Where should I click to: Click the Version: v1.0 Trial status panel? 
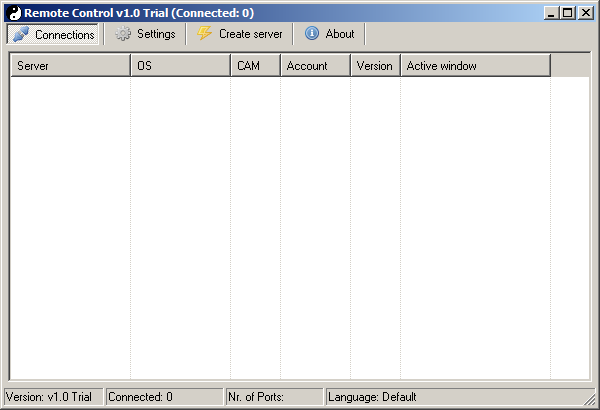coord(53,397)
